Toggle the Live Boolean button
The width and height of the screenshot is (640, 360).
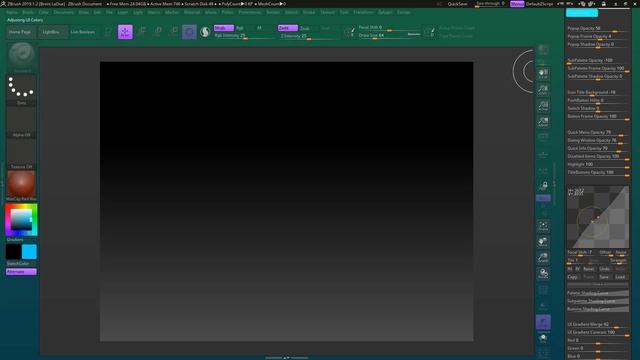coord(82,32)
